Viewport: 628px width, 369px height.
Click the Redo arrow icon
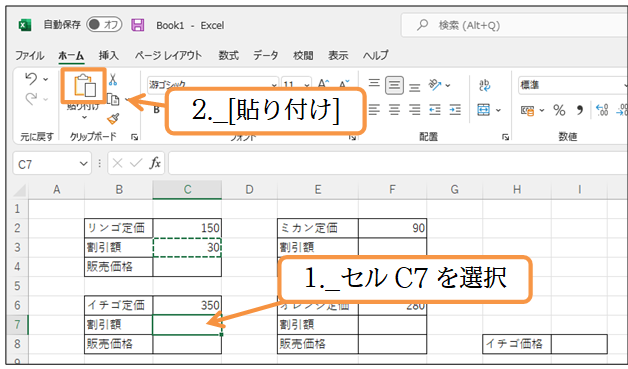pyautogui.click(x=31, y=99)
